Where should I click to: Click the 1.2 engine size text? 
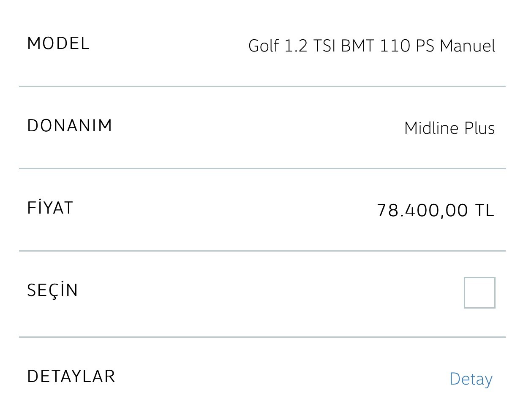tap(296, 46)
